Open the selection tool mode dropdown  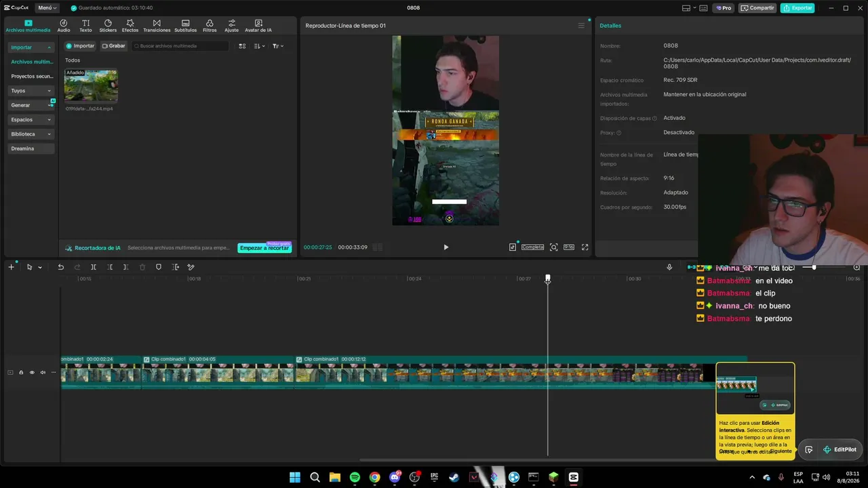[x=40, y=267]
